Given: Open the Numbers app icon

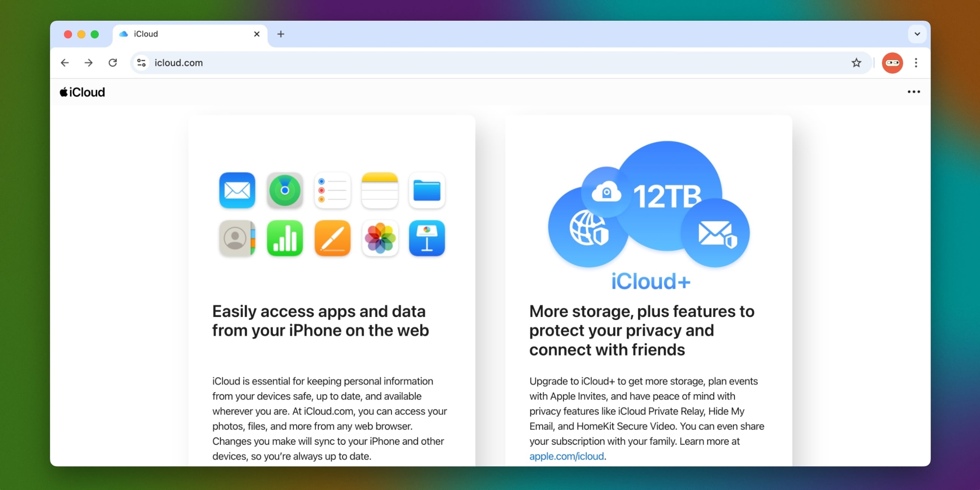Looking at the screenshot, I should point(284,238).
